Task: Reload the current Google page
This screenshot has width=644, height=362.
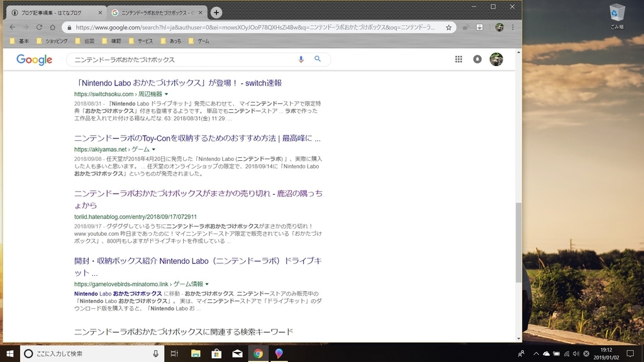Action: pos(39,27)
